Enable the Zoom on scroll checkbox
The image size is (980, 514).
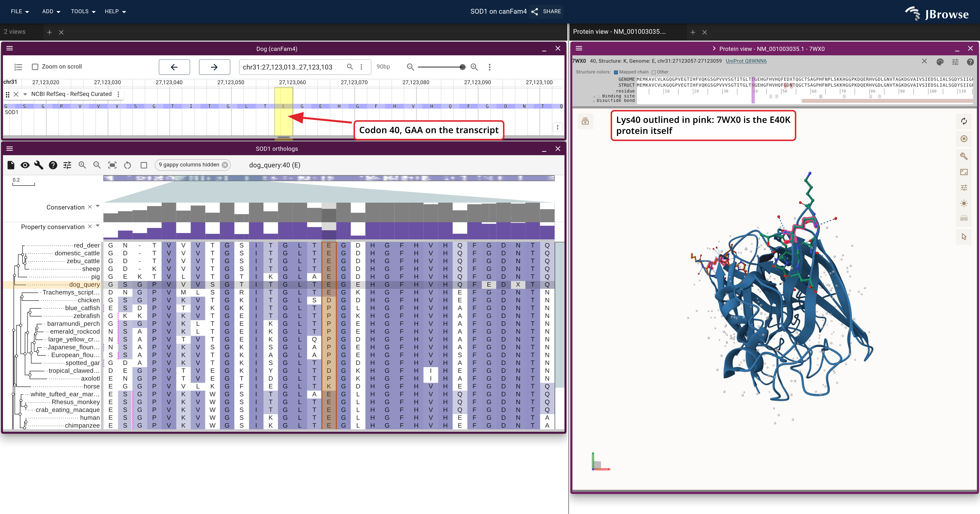click(x=35, y=67)
